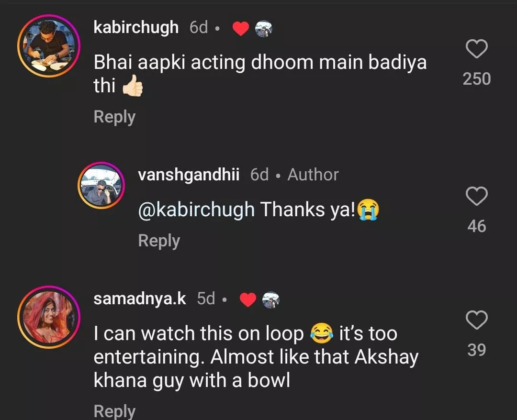
Task: Tap the @kabirchugh mention link
Action: click(x=196, y=210)
